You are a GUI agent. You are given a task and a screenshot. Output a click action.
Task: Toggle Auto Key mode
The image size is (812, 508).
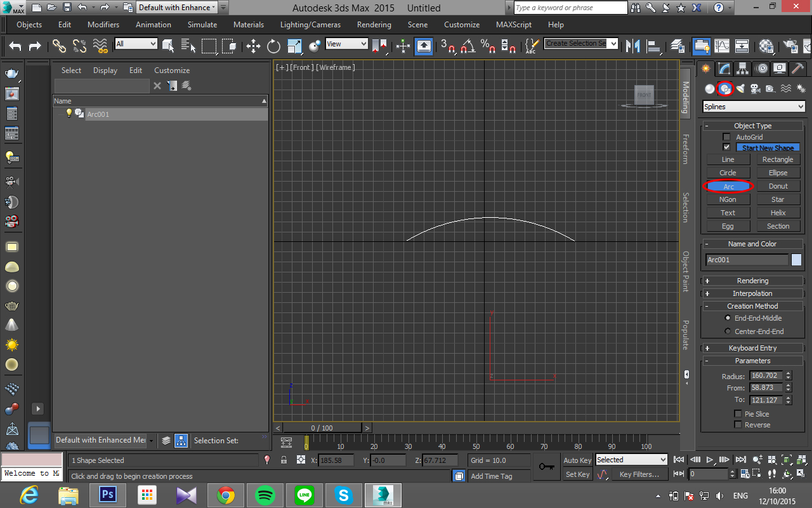click(577, 460)
